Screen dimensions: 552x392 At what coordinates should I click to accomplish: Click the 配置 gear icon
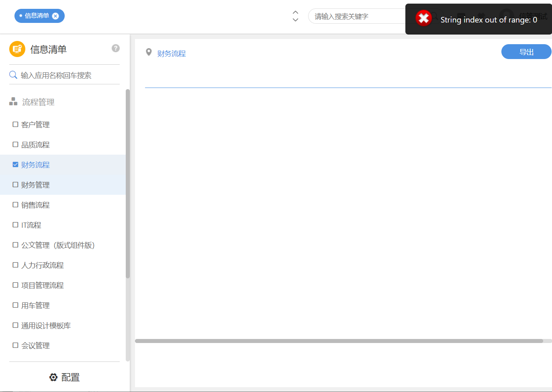53,377
